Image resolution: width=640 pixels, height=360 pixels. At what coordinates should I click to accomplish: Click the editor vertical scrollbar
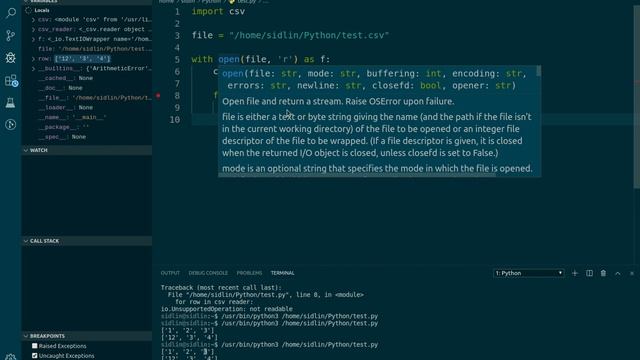click(637, 98)
